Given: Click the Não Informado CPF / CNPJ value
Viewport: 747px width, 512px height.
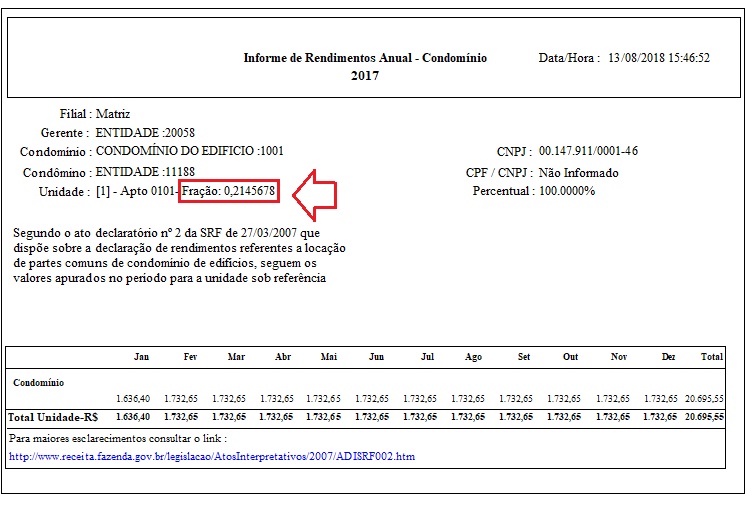Looking at the screenshot, I should point(578,172).
